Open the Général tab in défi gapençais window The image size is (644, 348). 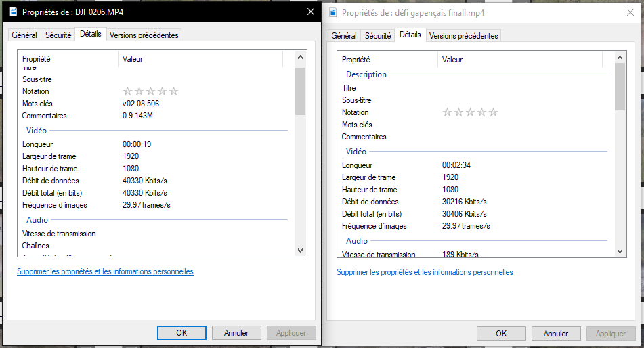[344, 36]
